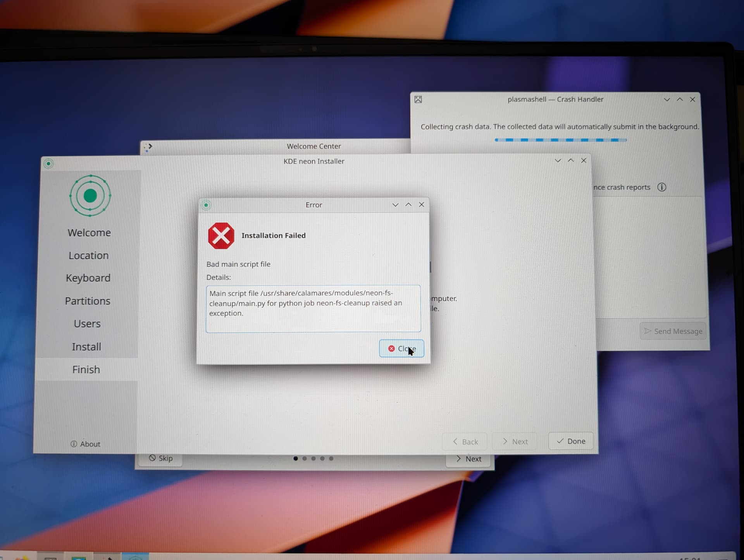Click the installer Back button
Viewport: 744px width, 560px height.
(x=465, y=442)
